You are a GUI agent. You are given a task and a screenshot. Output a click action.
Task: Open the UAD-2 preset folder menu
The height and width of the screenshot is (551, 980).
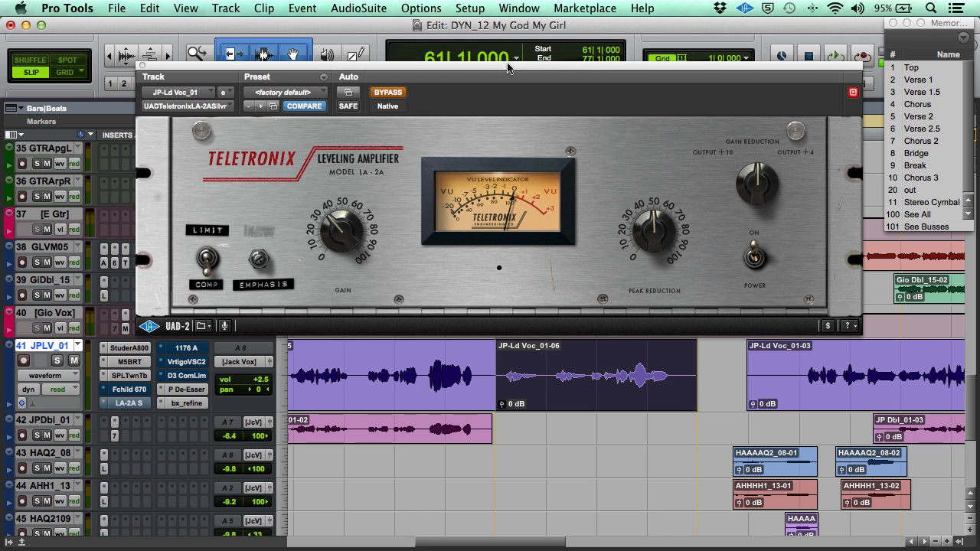pyautogui.click(x=203, y=326)
